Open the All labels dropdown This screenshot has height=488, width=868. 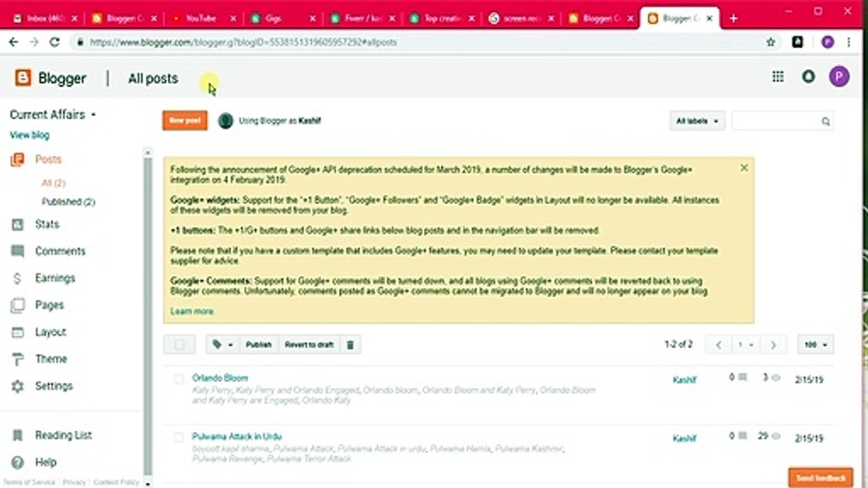click(x=697, y=121)
